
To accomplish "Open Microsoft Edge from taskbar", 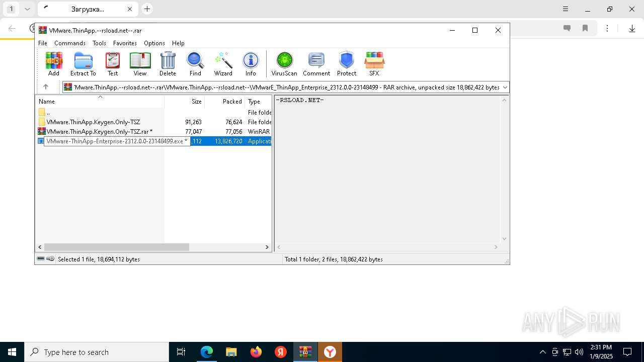I will point(207,352).
